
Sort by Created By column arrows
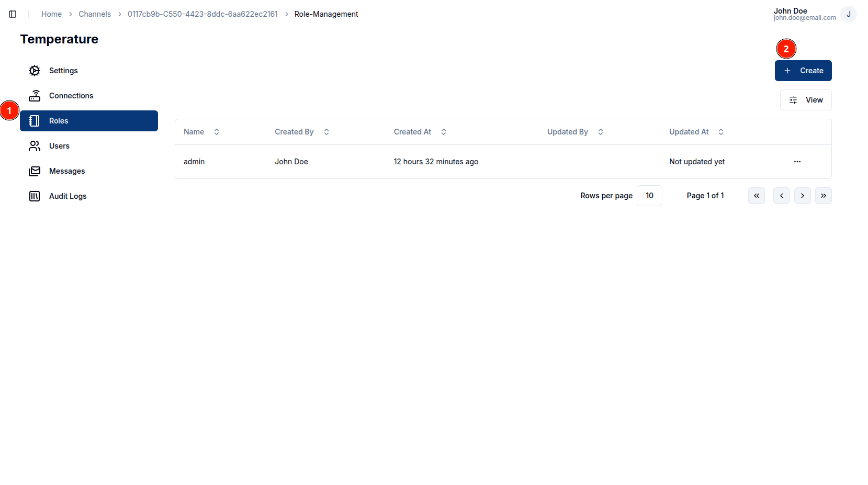point(326,132)
